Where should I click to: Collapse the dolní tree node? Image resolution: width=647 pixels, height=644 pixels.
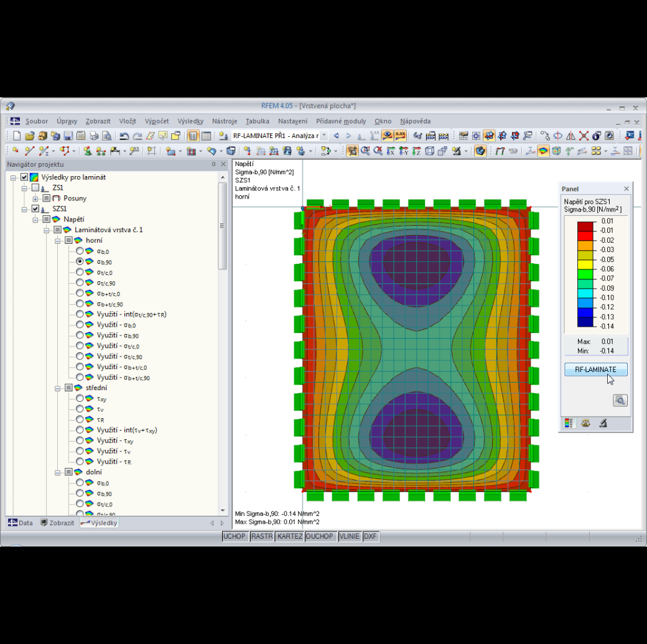coord(58,472)
